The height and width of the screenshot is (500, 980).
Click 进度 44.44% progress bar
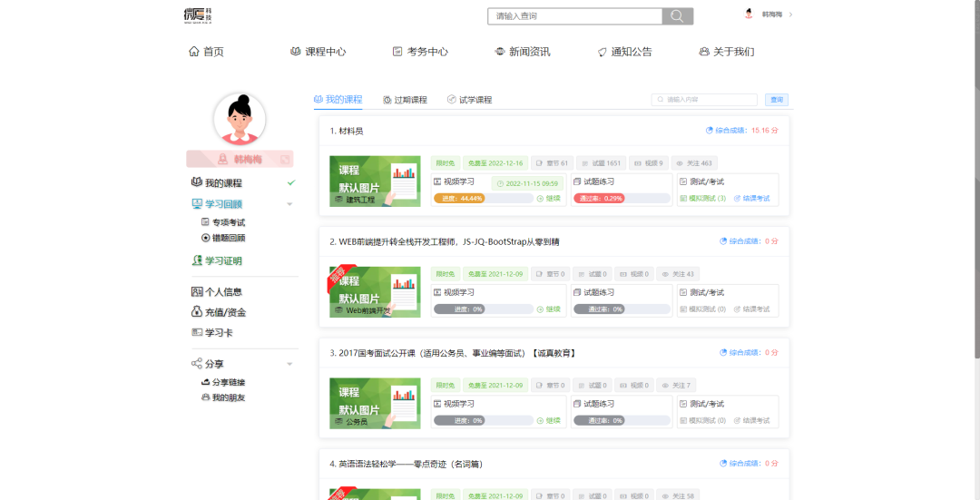tap(483, 199)
